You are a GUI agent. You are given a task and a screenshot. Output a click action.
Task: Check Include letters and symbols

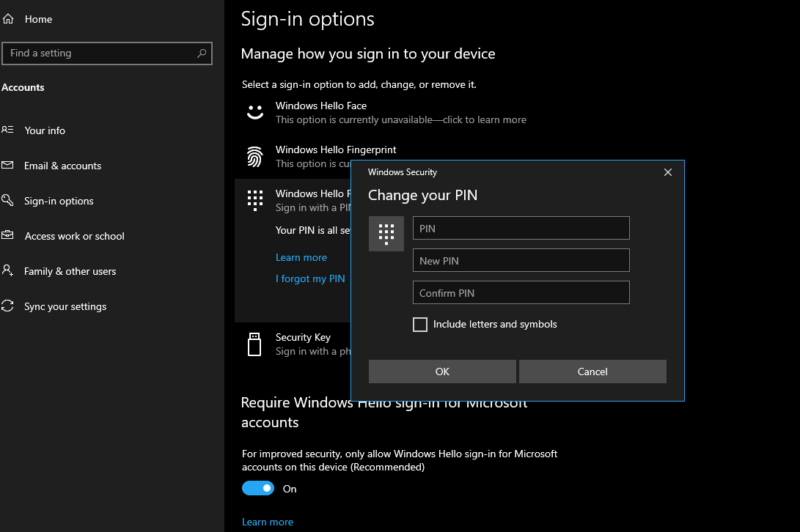[420, 325]
